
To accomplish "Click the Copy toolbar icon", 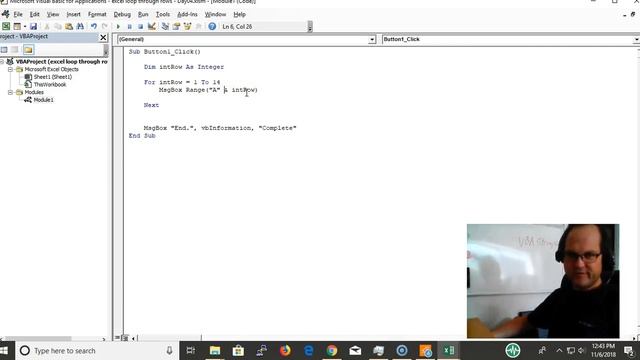I will pos(58,27).
